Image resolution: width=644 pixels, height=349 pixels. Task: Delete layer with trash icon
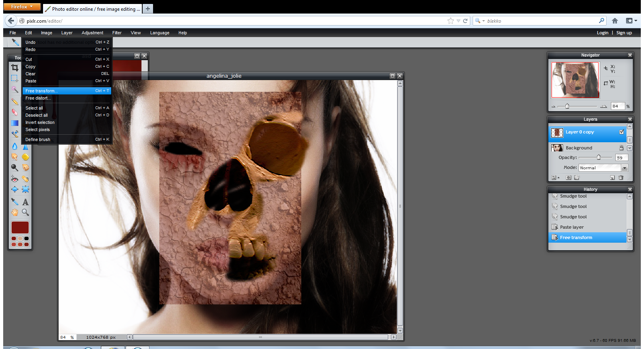point(621,178)
